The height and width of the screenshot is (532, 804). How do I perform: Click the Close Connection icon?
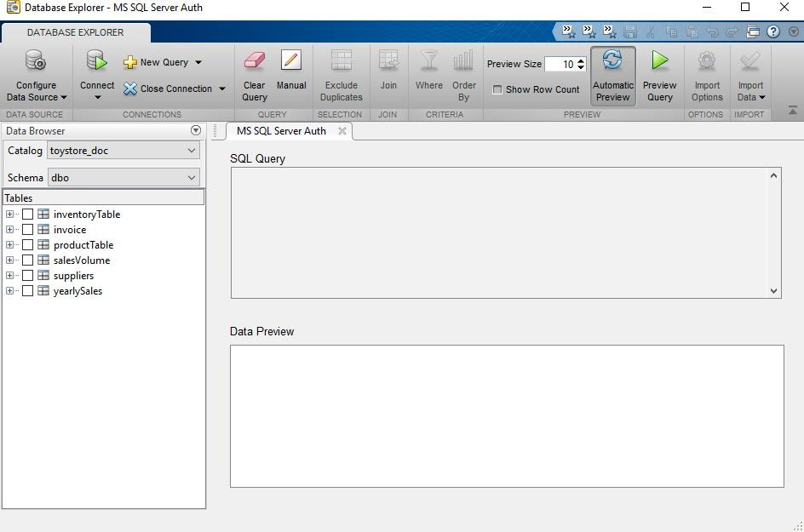point(130,89)
